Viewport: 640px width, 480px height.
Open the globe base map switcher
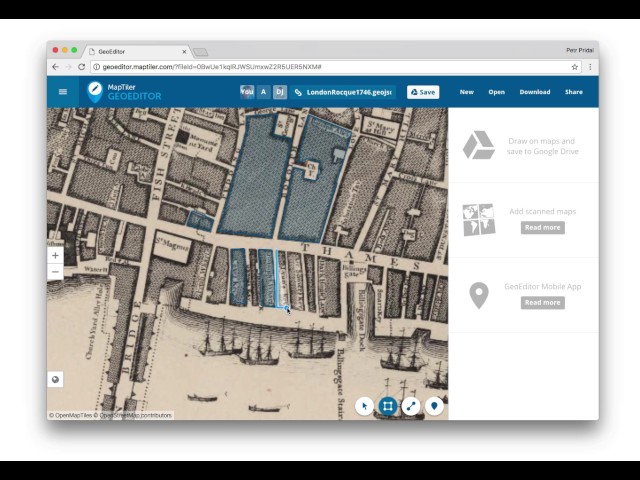click(x=56, y=380)
